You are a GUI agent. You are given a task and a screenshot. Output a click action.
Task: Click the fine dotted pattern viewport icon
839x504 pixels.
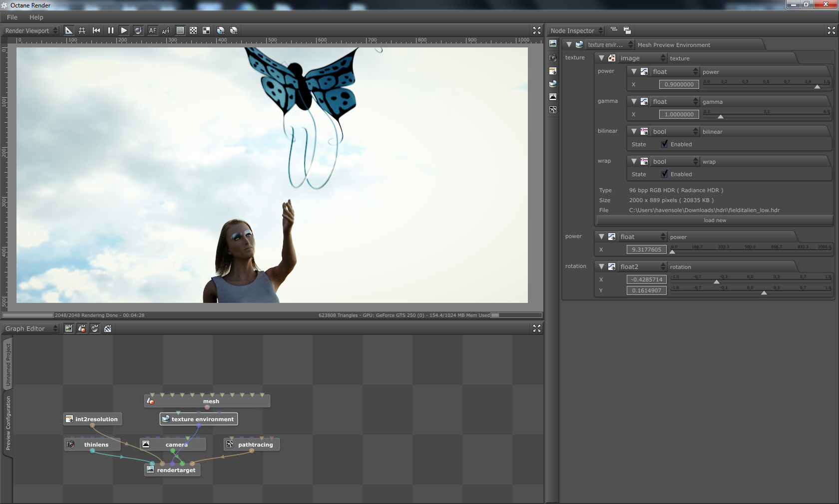coord(180,30)
